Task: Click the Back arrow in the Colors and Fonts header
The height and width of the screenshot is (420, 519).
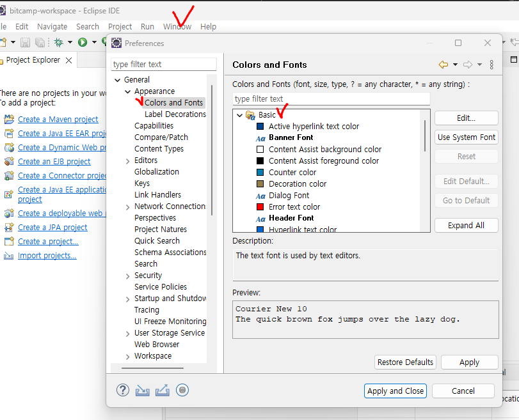Action: point(443,65)
